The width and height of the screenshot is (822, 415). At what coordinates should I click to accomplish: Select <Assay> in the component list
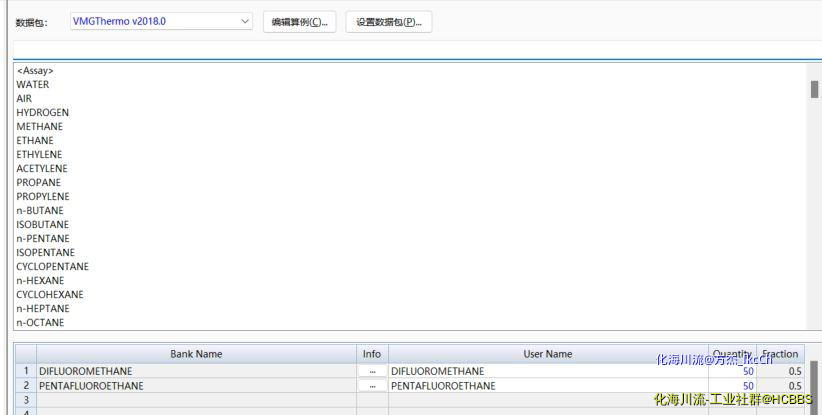pyautogui.click(x=35, y=71)
